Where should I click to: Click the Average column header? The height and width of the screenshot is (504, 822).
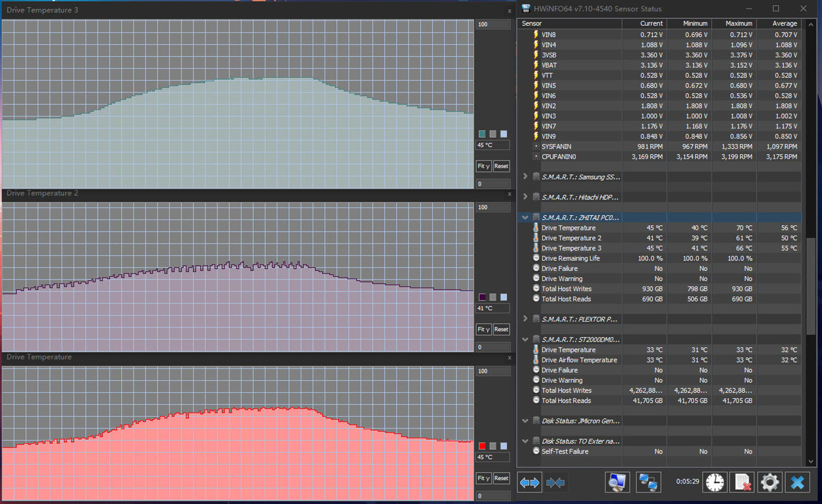point(779,24)
